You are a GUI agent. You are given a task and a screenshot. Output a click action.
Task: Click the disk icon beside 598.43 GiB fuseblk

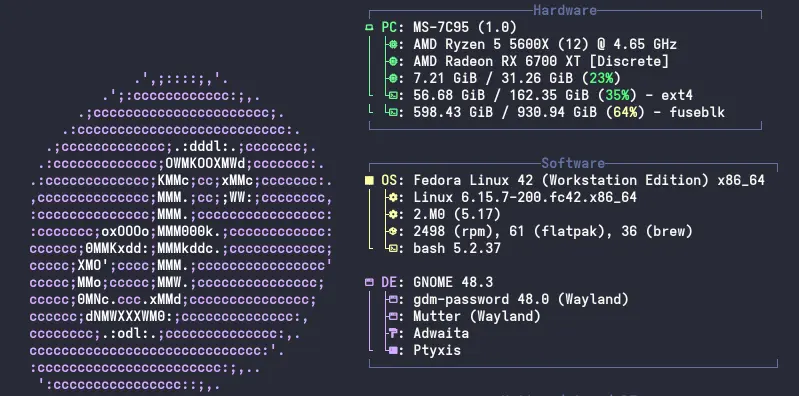point(393,112)
